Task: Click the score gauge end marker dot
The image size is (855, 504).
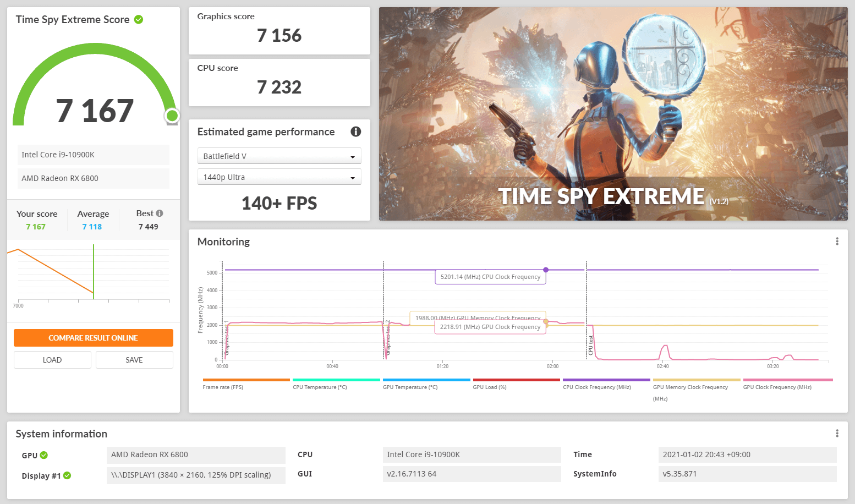Action: pos(172,116)
